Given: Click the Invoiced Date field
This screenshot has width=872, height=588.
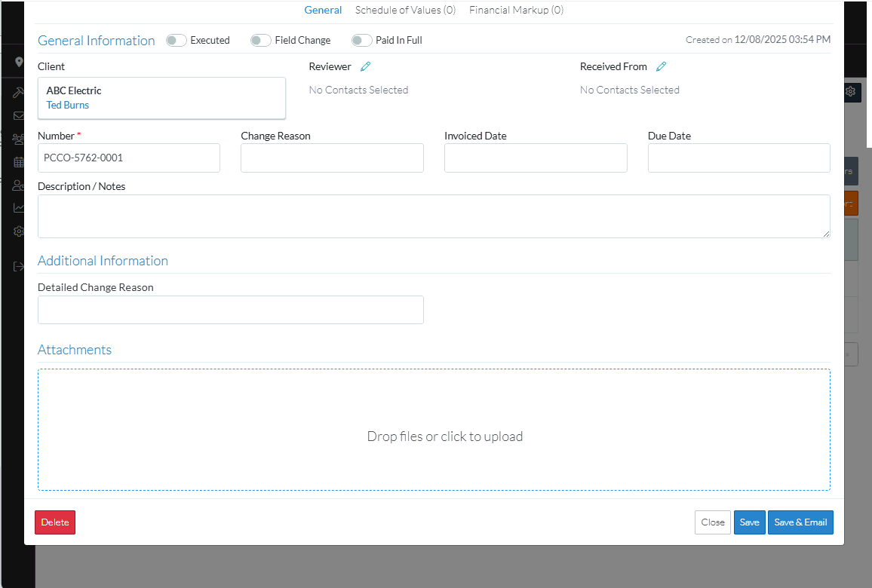Looking at the screenshot, I should coord(536,158).
